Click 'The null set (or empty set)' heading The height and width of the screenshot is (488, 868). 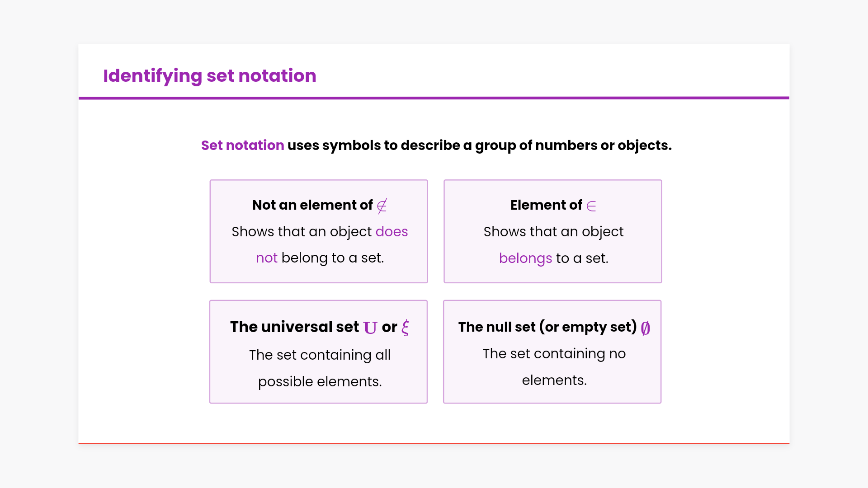pyautogui.click(x=547, y=327)
